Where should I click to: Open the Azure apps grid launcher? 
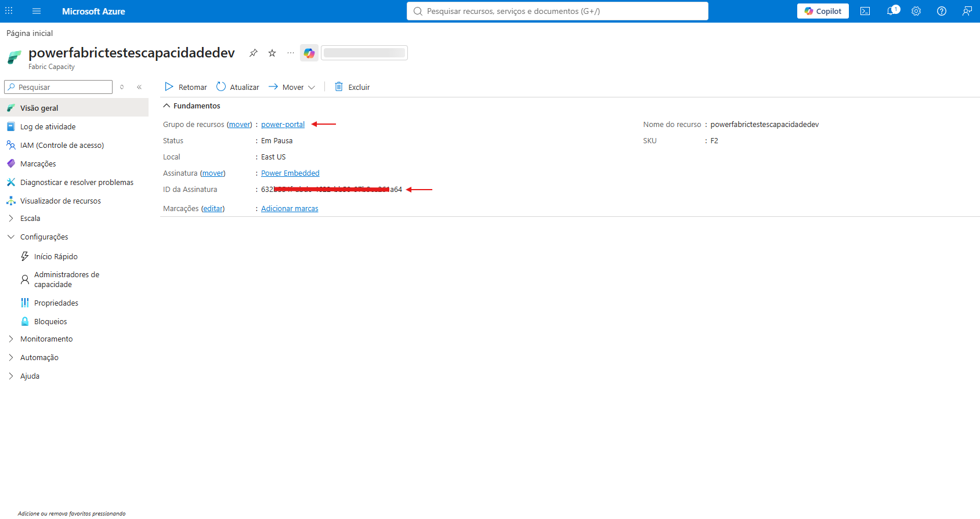[9, 11]
